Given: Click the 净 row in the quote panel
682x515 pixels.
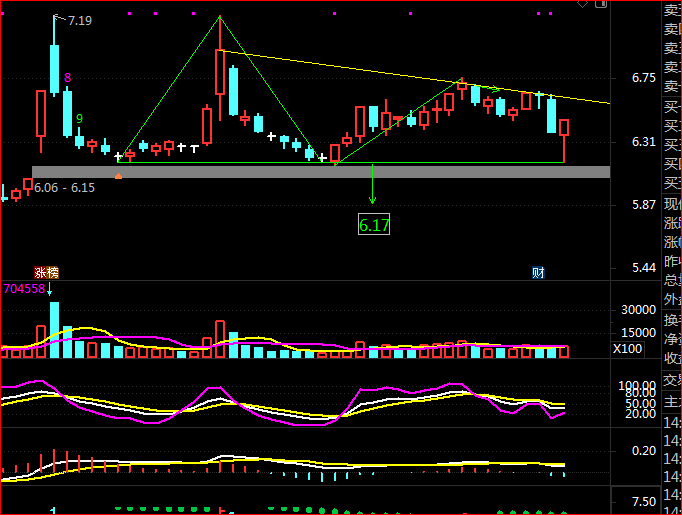Looking at the screenshot, I should pos(672,339).
